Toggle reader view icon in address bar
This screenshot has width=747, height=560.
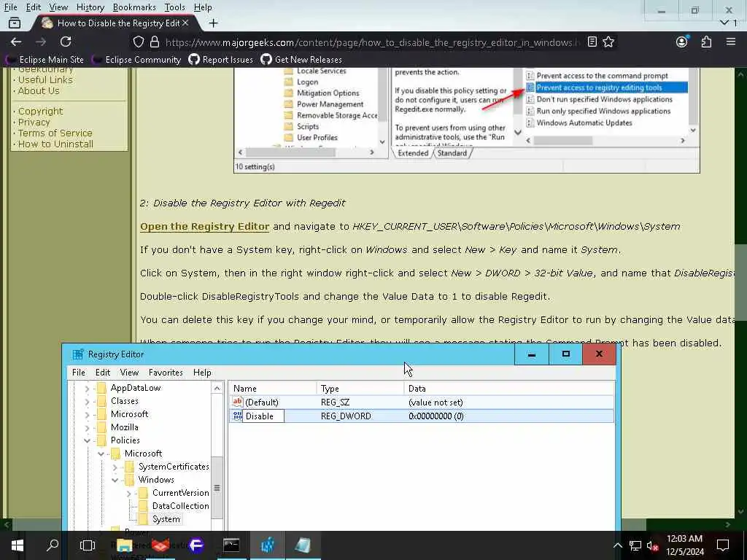tap(592, 42)
